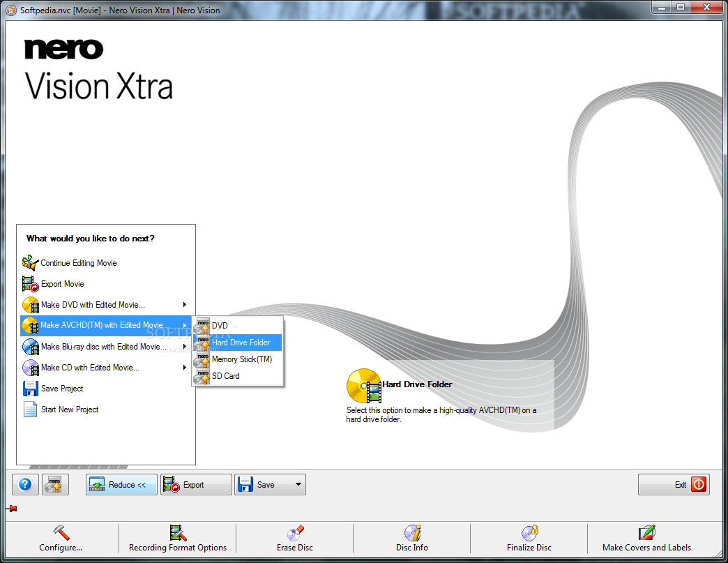Viewport: 728px width, 563px height.
Task: Click the Exit button
Action: [674, 484]
